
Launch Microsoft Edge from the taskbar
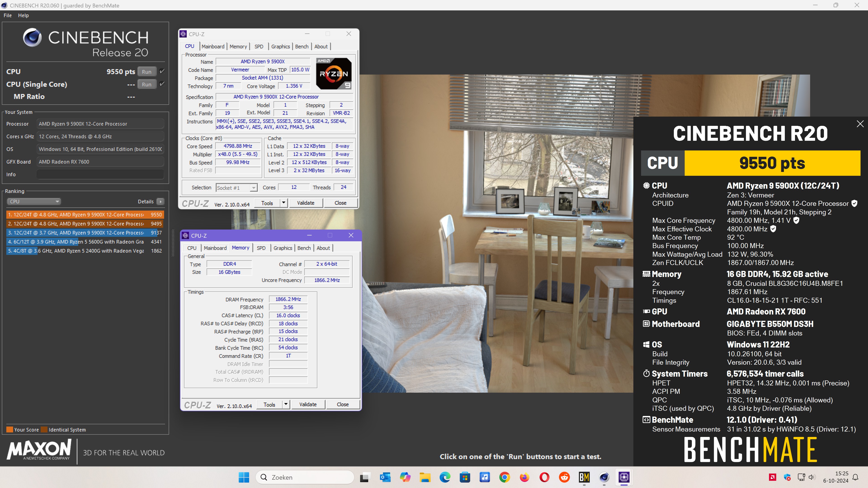[445, 477]
